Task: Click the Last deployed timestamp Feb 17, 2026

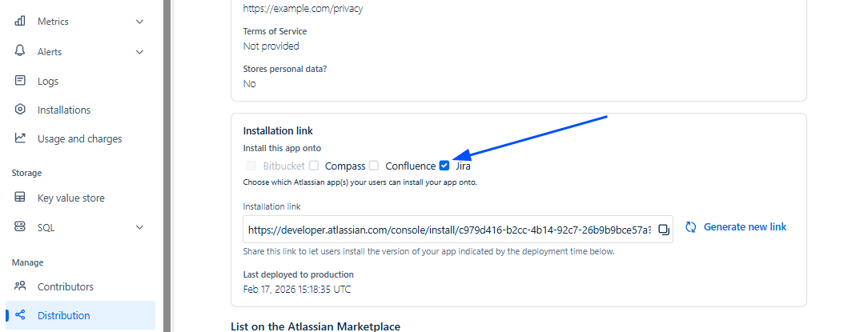Action: [297, 290]
